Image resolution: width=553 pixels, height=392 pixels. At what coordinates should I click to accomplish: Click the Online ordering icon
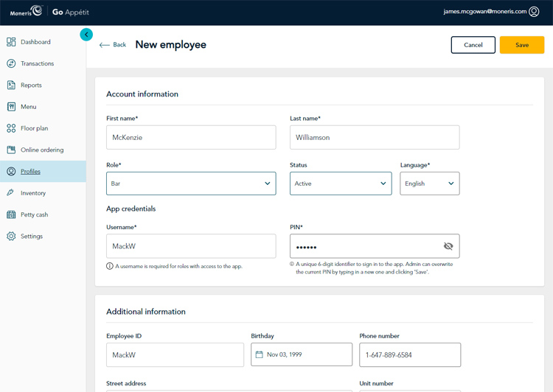click(x=11, y=150)
